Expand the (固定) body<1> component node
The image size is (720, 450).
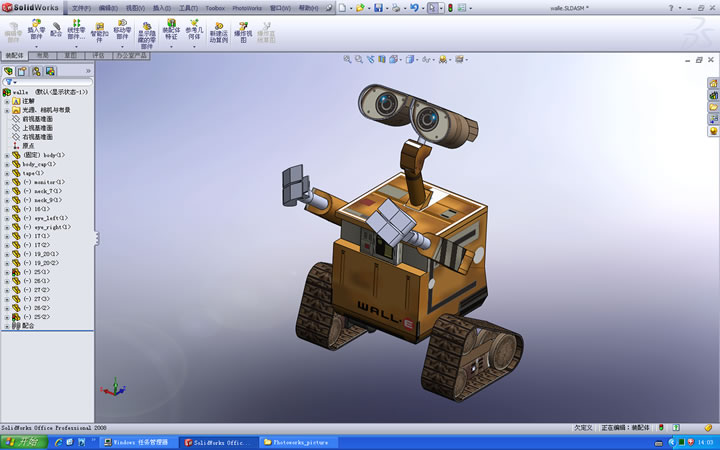7,155
